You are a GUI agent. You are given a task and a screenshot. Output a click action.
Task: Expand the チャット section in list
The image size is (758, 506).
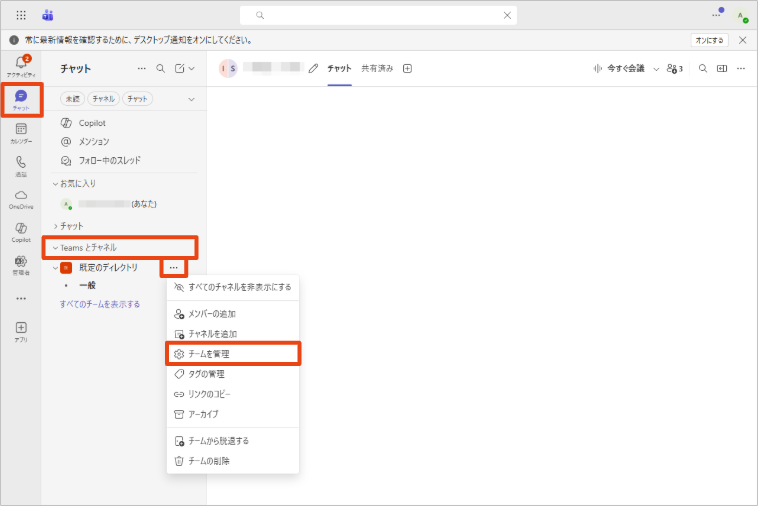[x=56, y=226]
